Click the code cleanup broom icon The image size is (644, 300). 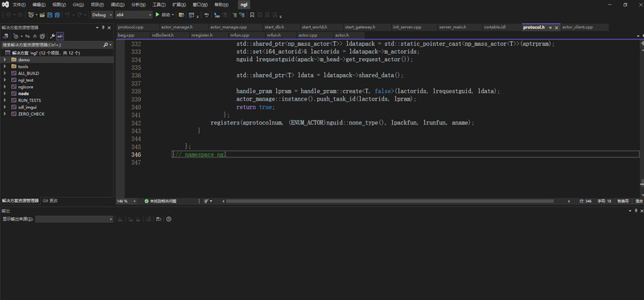point(206,201)
